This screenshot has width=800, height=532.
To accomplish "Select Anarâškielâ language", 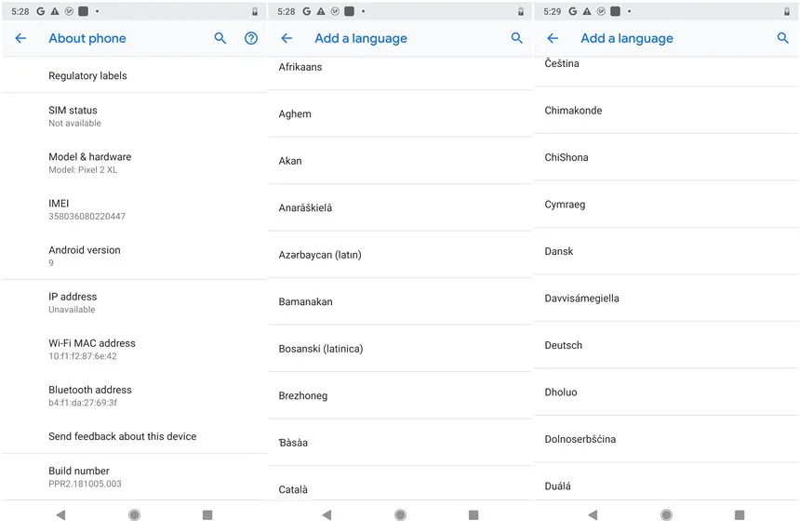I will click(x=400, y=207).
